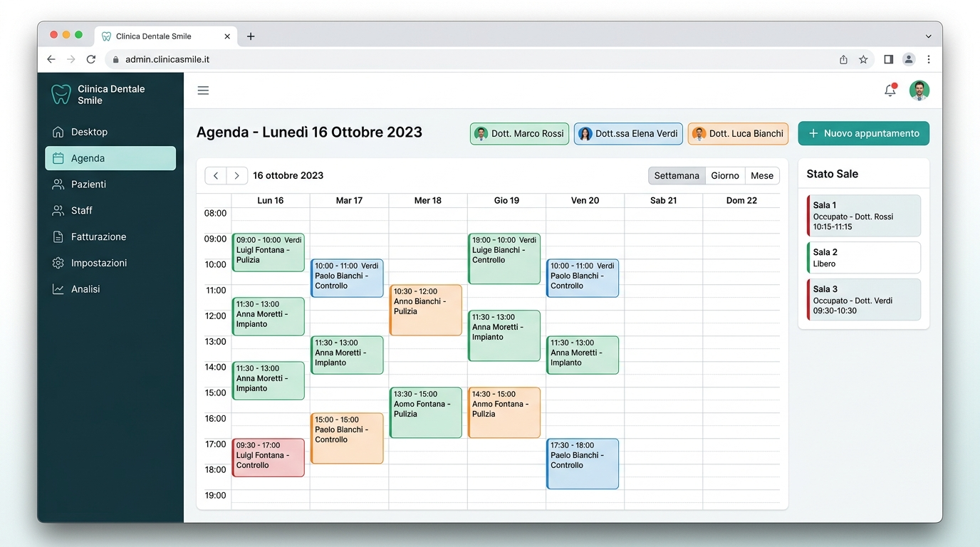Open Sala 3 occupied card
The height and width of the screenshot is (547, 980).
(x=863, y=300)
